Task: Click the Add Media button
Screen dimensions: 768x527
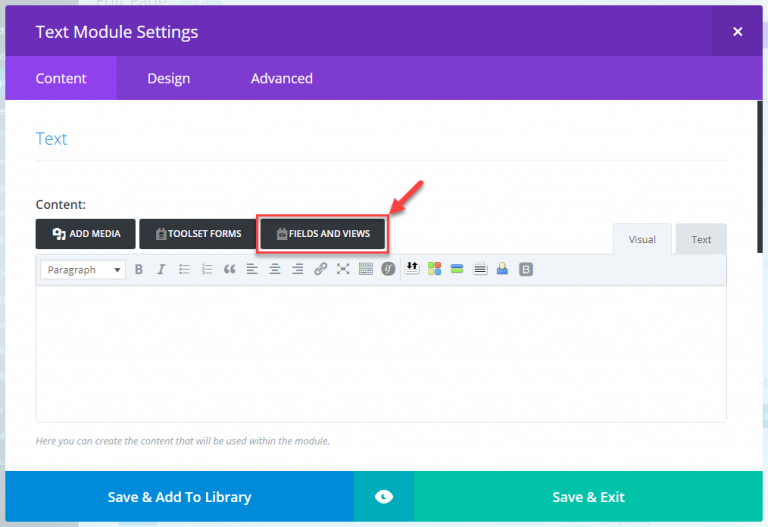Action: click(85, 234)
